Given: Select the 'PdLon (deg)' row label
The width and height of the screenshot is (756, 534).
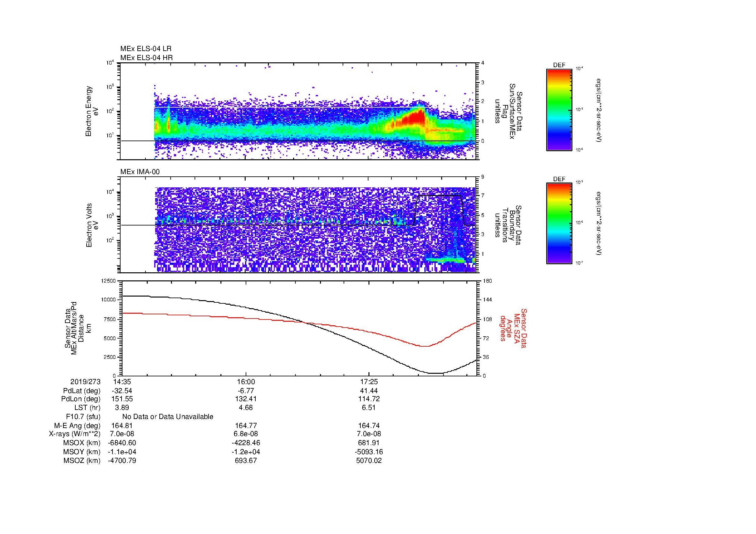Looking at the screenshot, I should tap(81, 399).
